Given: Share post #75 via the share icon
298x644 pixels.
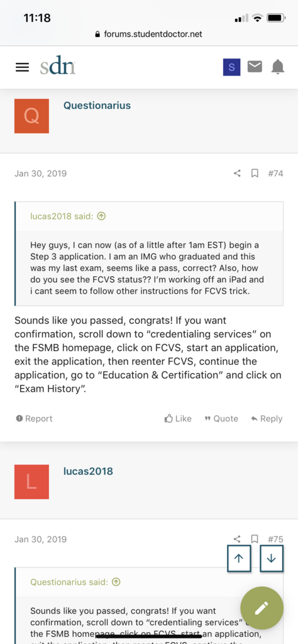Looking at the screenshot, I should [237, 539].
